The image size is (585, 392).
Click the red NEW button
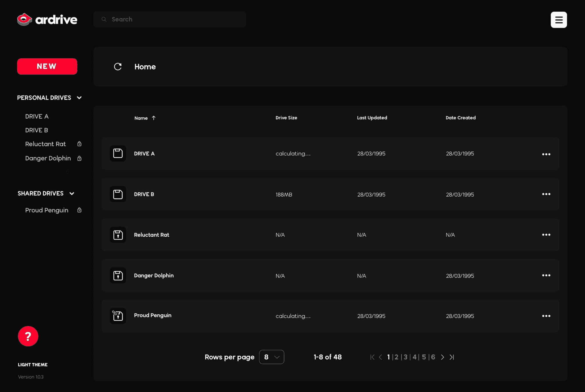(x=47, y=66)
